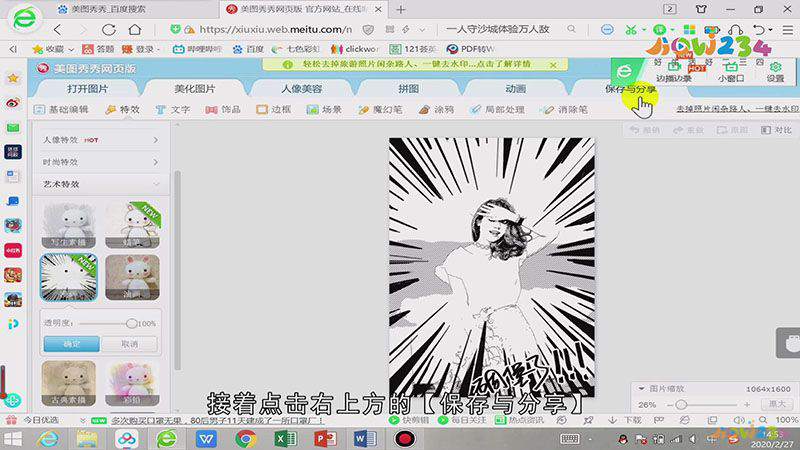Viewport: 800px width, 450px height.
Task: Choose the 边框 frame tool
Action: pyautogui.click(x=274, y=110)
